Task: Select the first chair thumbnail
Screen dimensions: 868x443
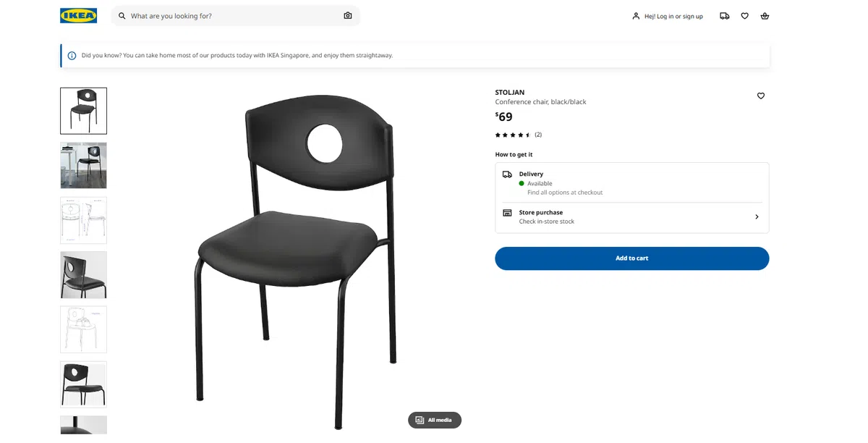Action: (x=83, y=111)
